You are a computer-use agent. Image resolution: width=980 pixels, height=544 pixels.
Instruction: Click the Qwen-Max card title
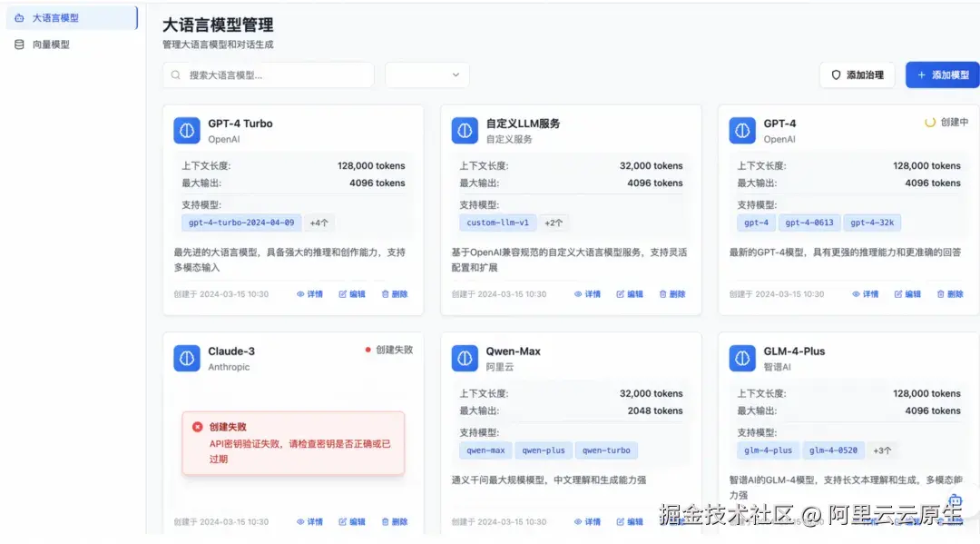tap(513, 351)
